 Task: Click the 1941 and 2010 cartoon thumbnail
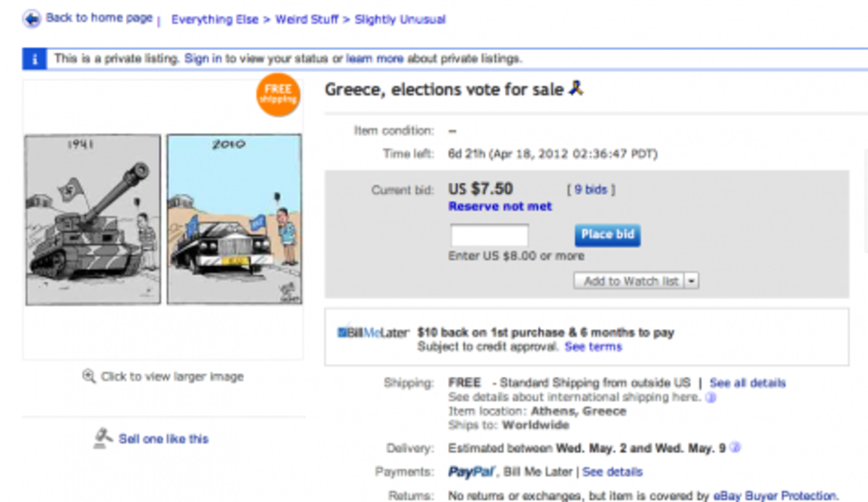click(163, 219)
